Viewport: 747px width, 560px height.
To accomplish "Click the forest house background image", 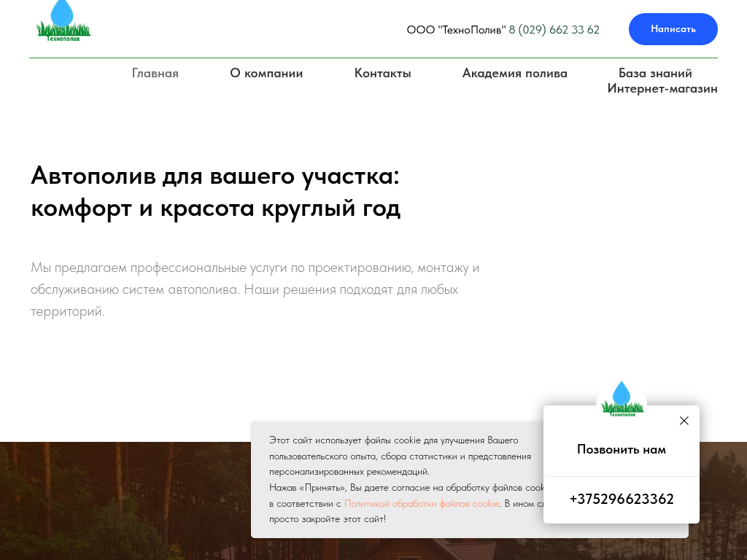I will click(124, 503).
